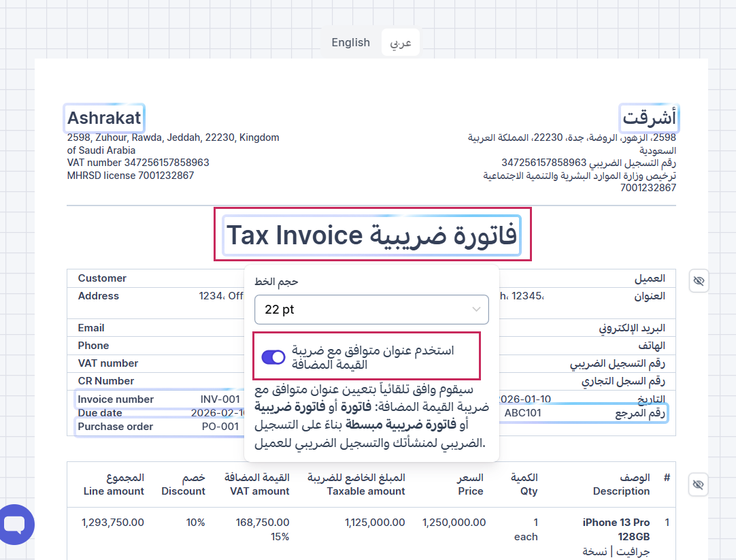Open the 22 pt font size dropdown

371,310
